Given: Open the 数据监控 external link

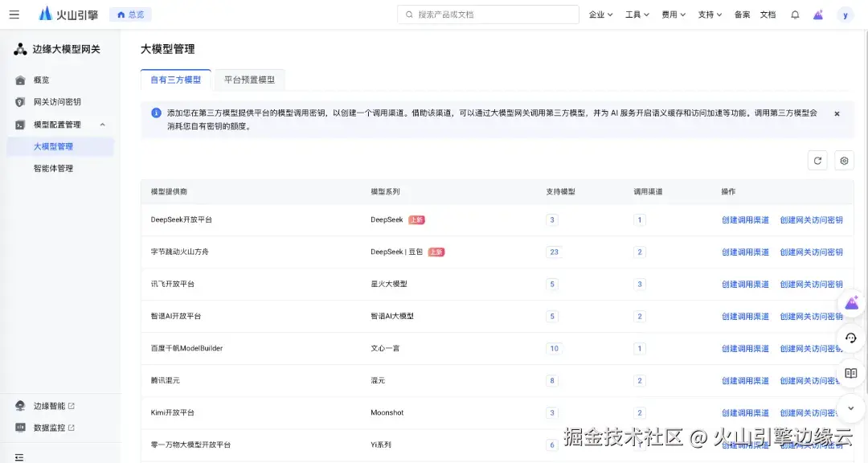Looking at the screenshot, I should pos(54,428).
